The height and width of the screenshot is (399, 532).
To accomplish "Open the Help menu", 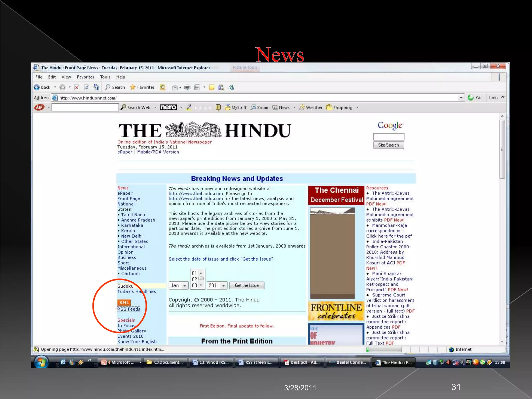I will click(121, 77).
